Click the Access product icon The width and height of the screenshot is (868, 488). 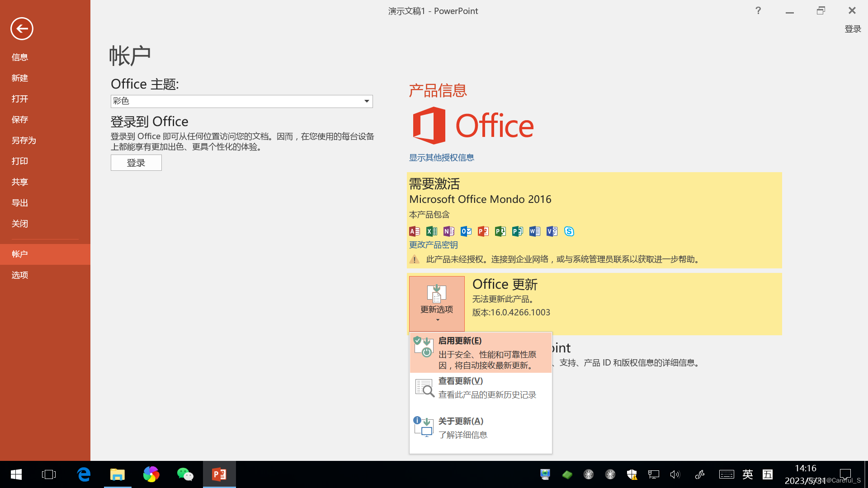pos(415,231)
